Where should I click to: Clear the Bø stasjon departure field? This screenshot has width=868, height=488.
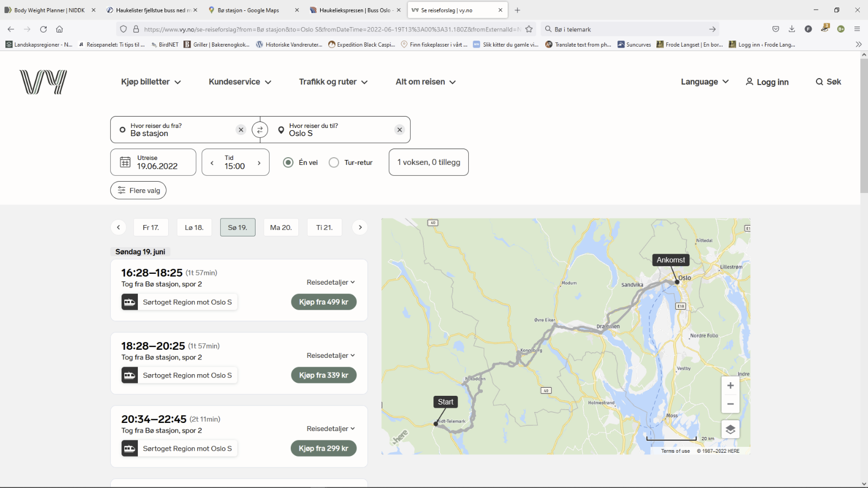tap(241, 130)
